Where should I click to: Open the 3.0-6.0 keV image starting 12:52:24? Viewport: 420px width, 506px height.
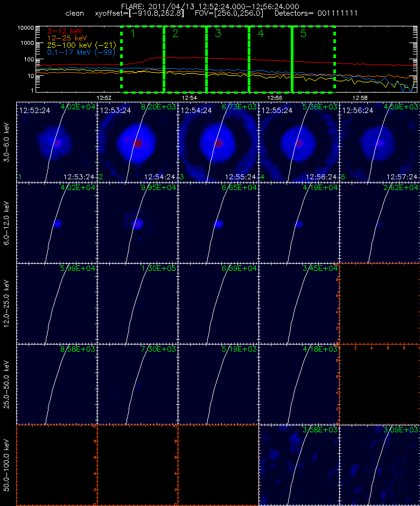pyautogui.click(x=57, y=142)
